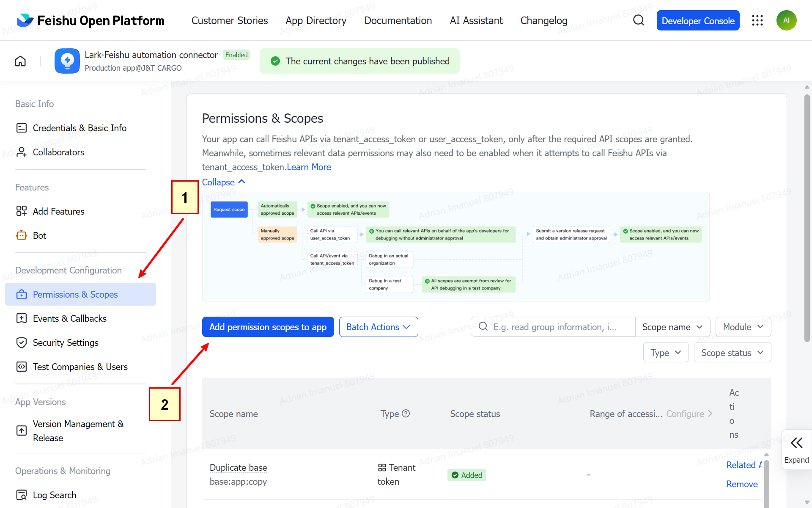Open the Duplicate base scope name
The image size is (812, 508).
point(238,468)
